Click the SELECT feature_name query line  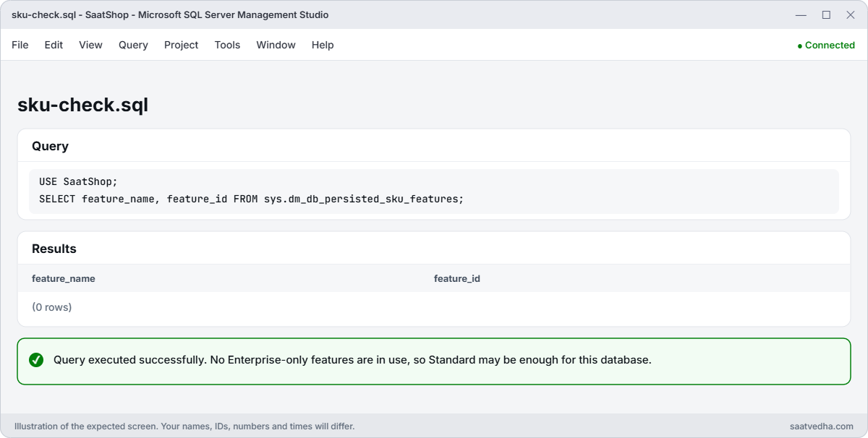251,198
